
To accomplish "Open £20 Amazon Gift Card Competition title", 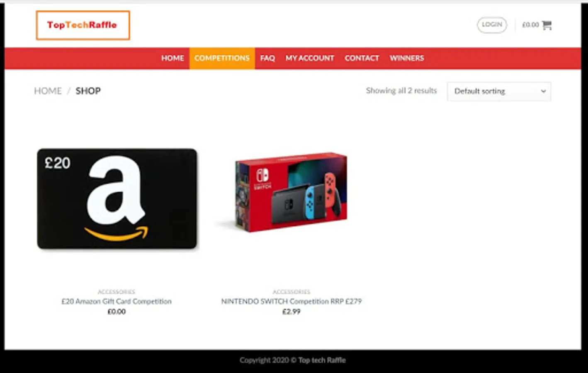I will click(x=117, y=301).
